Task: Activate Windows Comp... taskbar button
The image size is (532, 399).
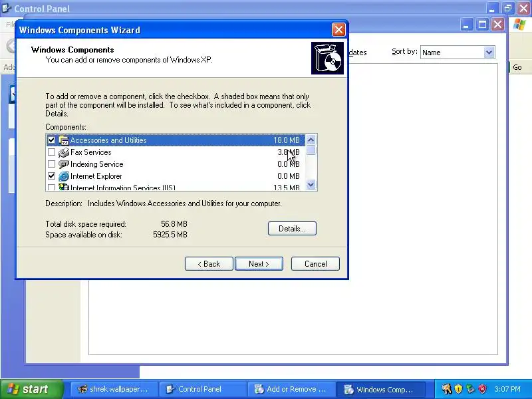Action: 380,389
